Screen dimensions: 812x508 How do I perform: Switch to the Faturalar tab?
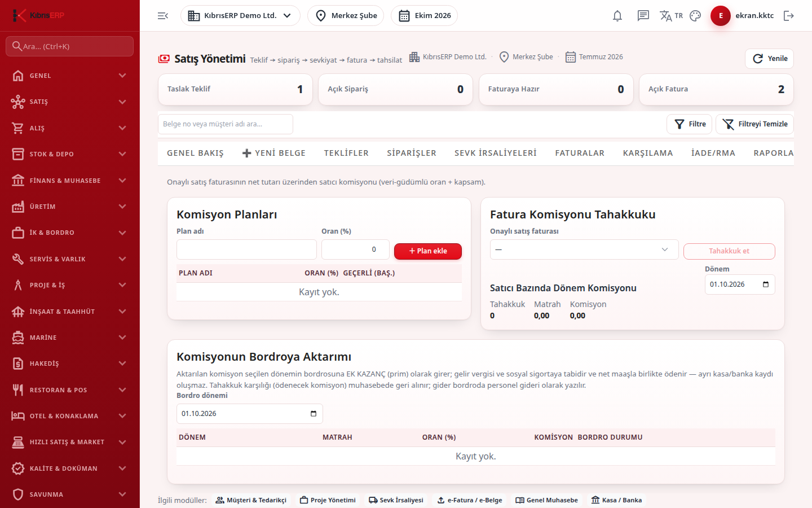(580, 153)
